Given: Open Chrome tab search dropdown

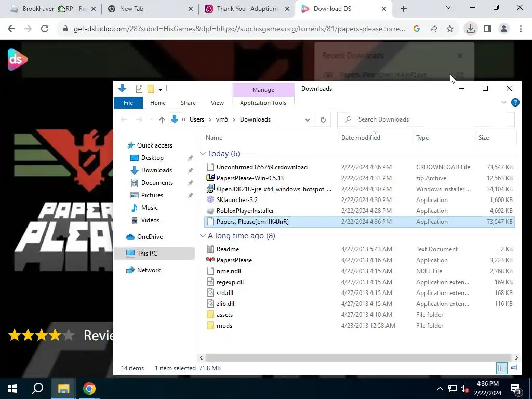Looking at the screenshot, I should tap(448, 7).
